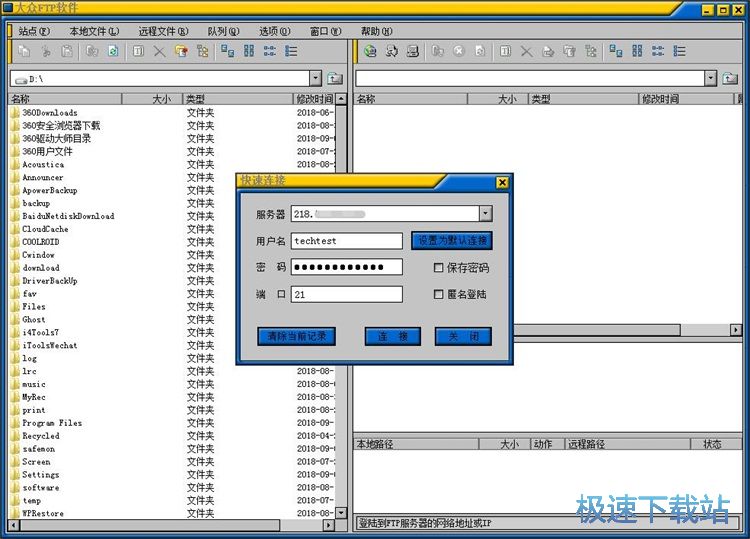The height and width of the screenshot is (539, 750).
Task: Click the remote pane horizontal scroll right arrow
Action: (736, 330)
